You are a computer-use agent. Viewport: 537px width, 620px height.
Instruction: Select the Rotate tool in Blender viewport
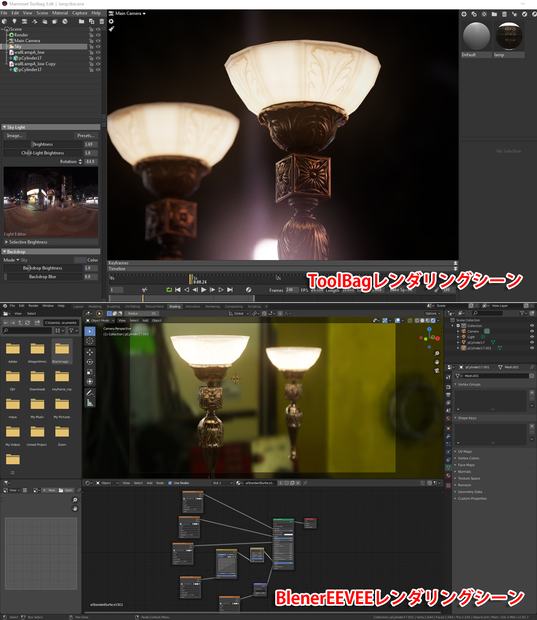click(90, 361)
